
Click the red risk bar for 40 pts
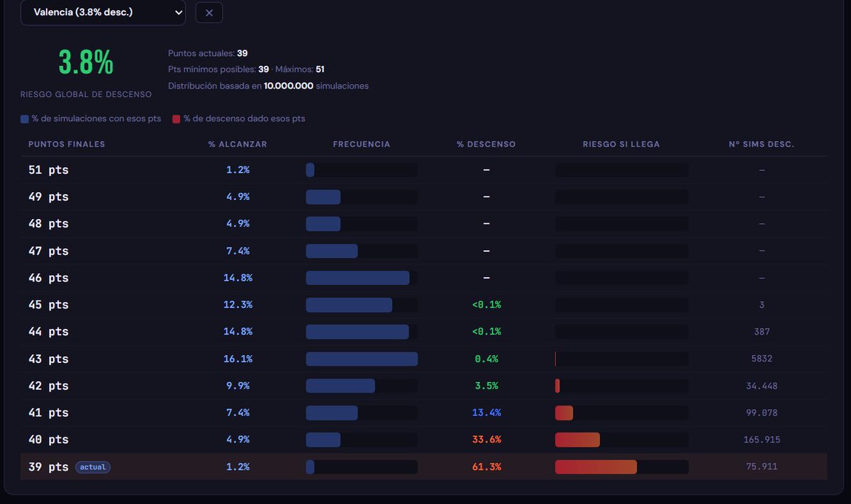point(577,440)
